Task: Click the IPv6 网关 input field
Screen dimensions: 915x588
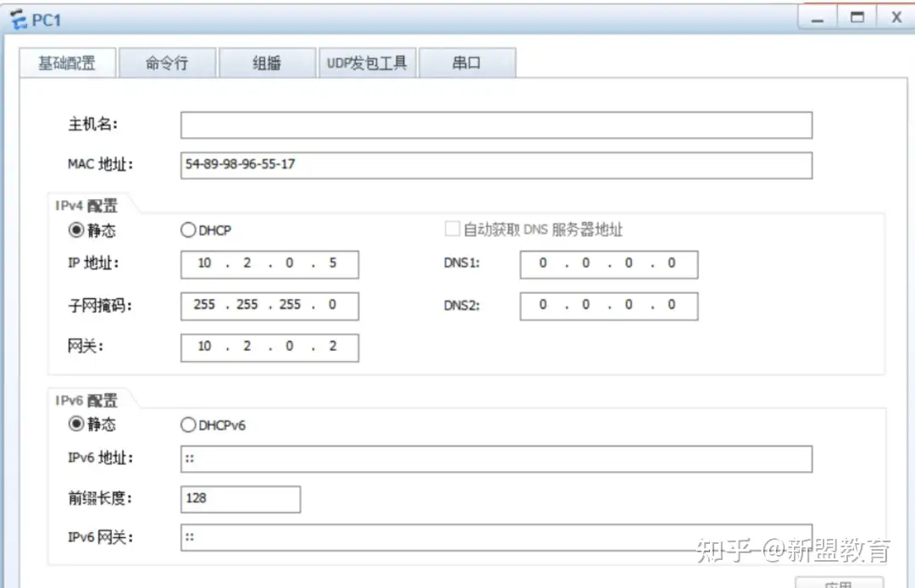Action: (496, 538)
